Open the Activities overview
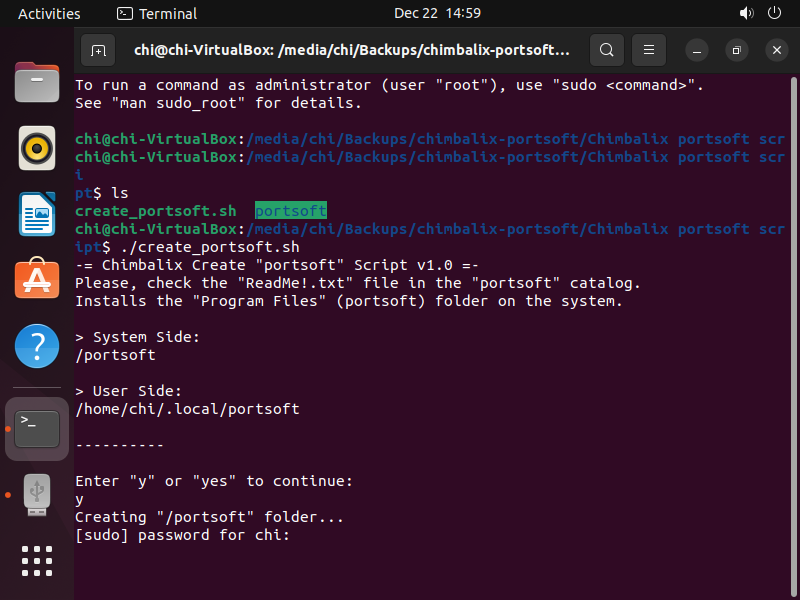800x600 pixels. coord(49,14)
